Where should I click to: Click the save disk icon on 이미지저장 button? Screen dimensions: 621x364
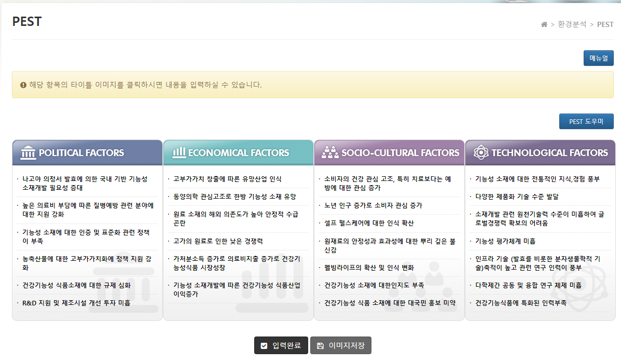click(321, 345)
